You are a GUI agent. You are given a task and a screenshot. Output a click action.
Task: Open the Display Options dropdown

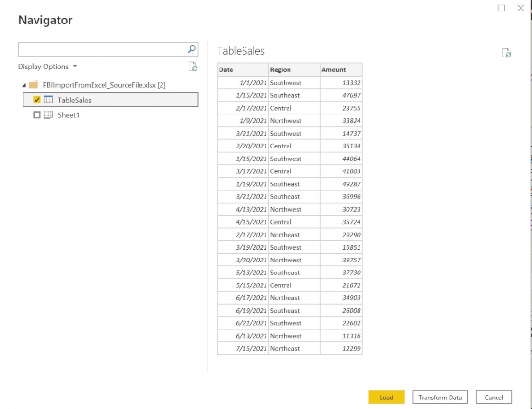(x=47, y=67)
